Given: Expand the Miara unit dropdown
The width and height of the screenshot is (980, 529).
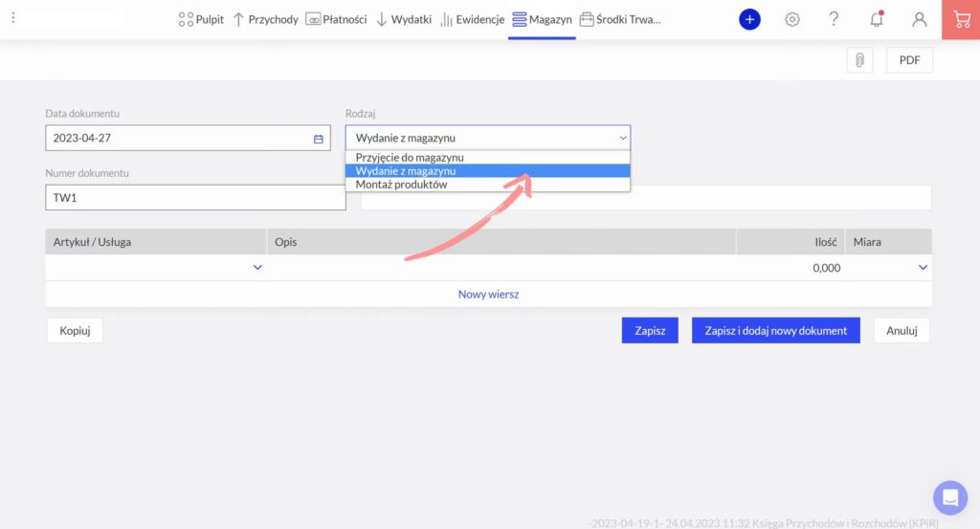Looking at the screenshot, I should click(923, 268).
